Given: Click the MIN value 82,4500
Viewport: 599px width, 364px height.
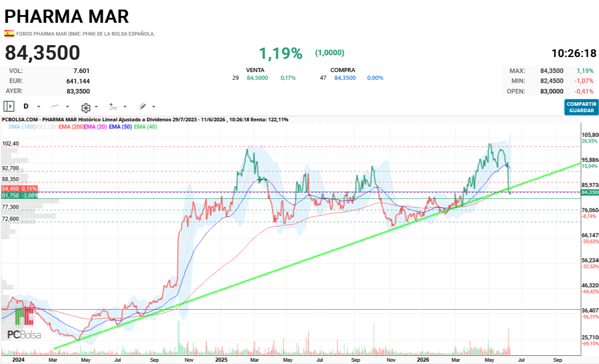Looking at the screenshot, I should [x=552, y=81].
